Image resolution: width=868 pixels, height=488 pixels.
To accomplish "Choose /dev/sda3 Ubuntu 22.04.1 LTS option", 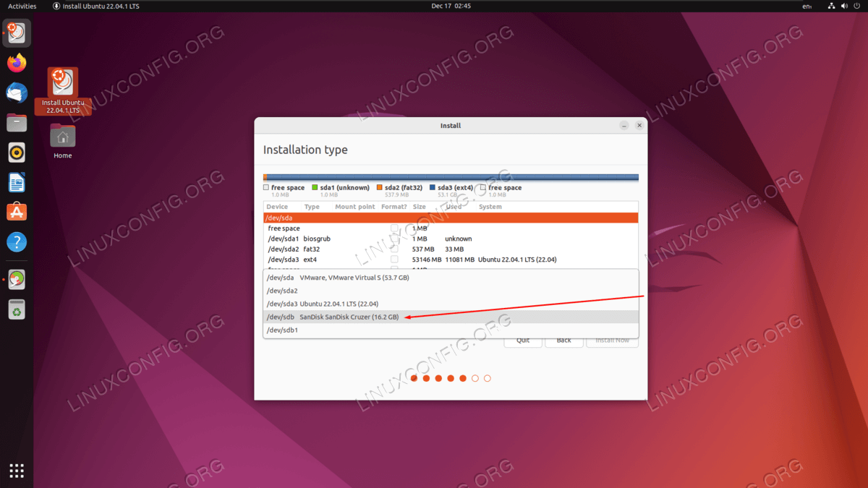I will point(451,304).
